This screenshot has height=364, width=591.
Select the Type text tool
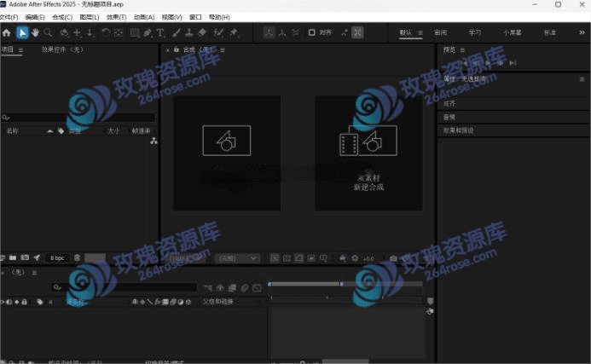160,32
